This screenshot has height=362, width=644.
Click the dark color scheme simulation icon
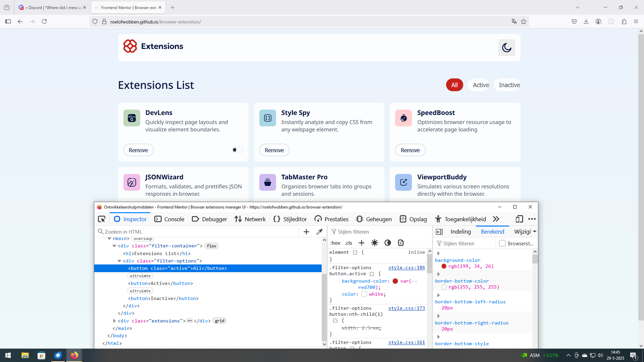pyautogui.click(x=388, y=243)
